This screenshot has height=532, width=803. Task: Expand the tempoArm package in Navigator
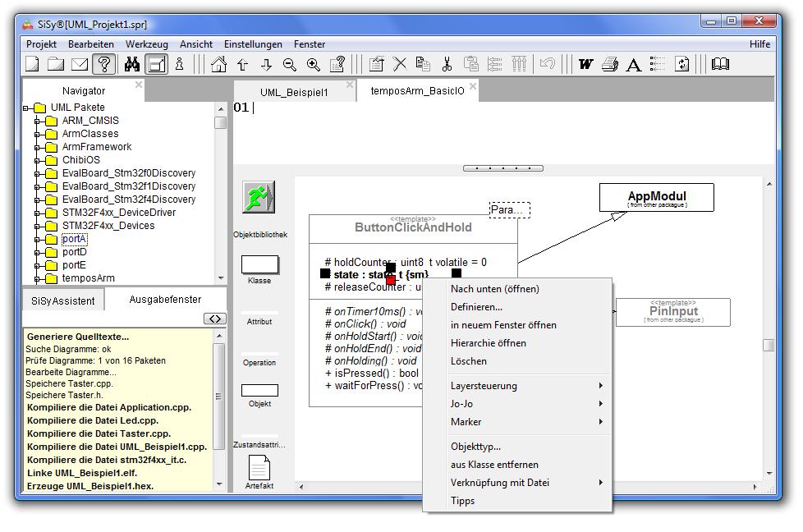pyautogui.click(x=38, y=278)
